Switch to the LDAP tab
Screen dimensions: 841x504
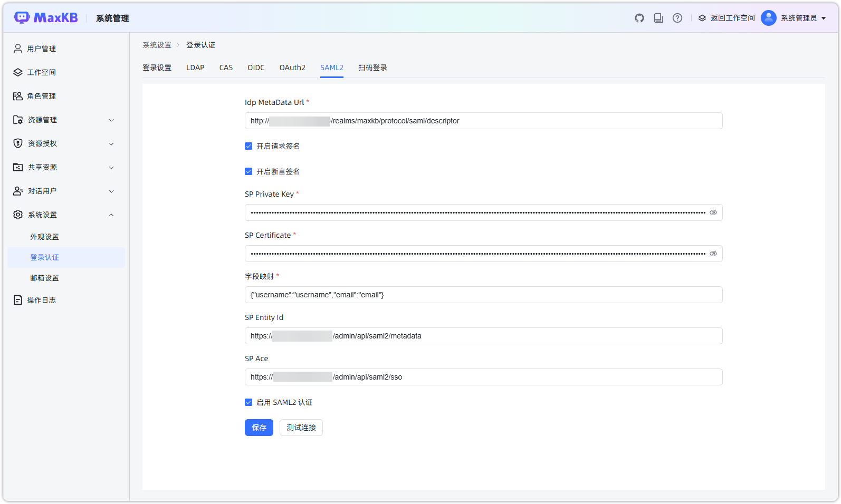195,67
